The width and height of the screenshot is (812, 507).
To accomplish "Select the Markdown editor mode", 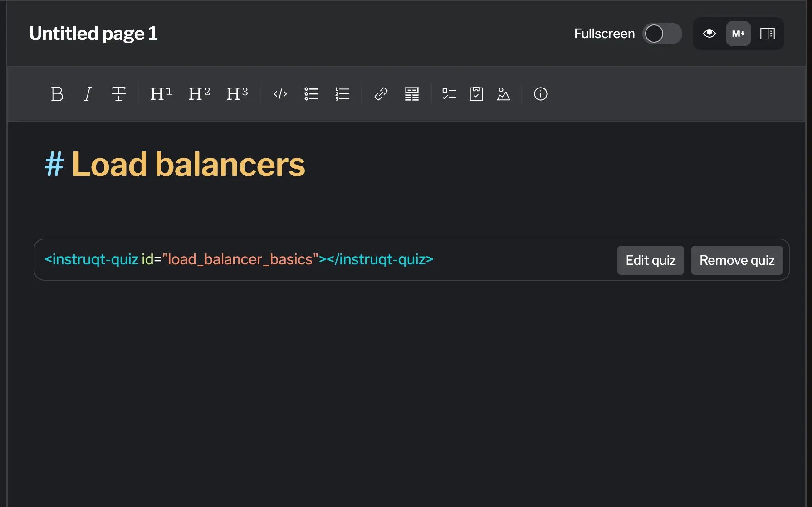I will coord(738,34).
